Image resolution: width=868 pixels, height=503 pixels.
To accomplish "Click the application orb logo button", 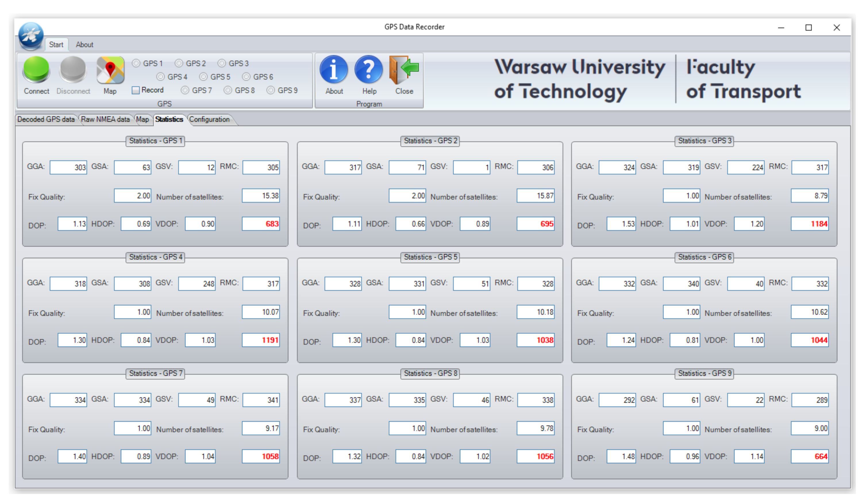I will pyautogui.click(x=31, y=35).
